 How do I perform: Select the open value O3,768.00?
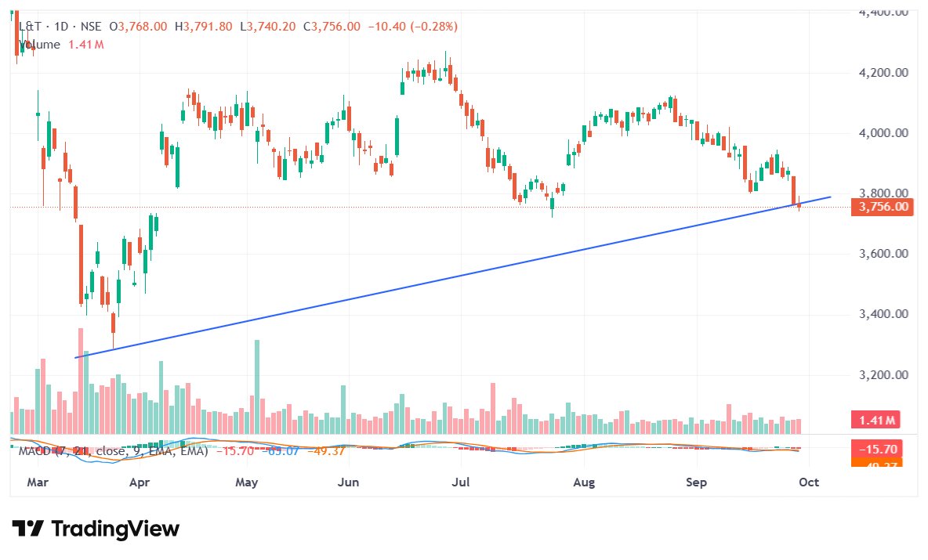138,27
